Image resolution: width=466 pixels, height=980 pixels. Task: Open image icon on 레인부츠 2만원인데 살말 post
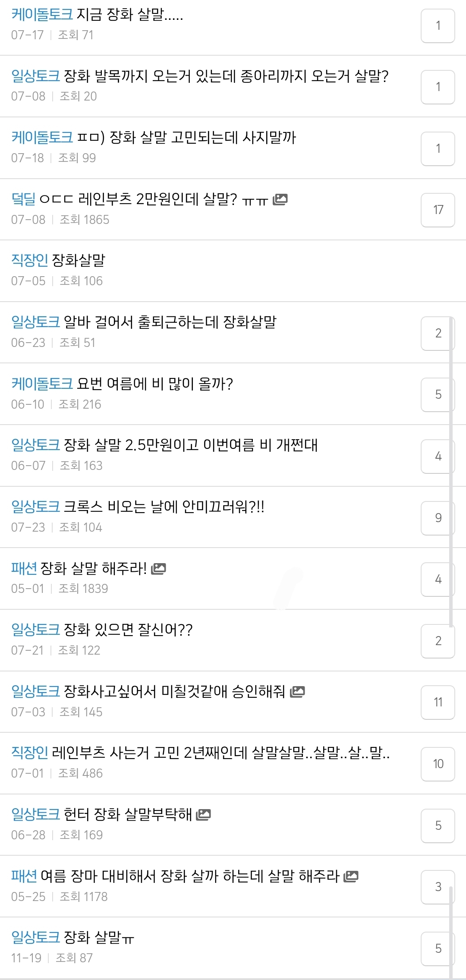coord(280,199)
